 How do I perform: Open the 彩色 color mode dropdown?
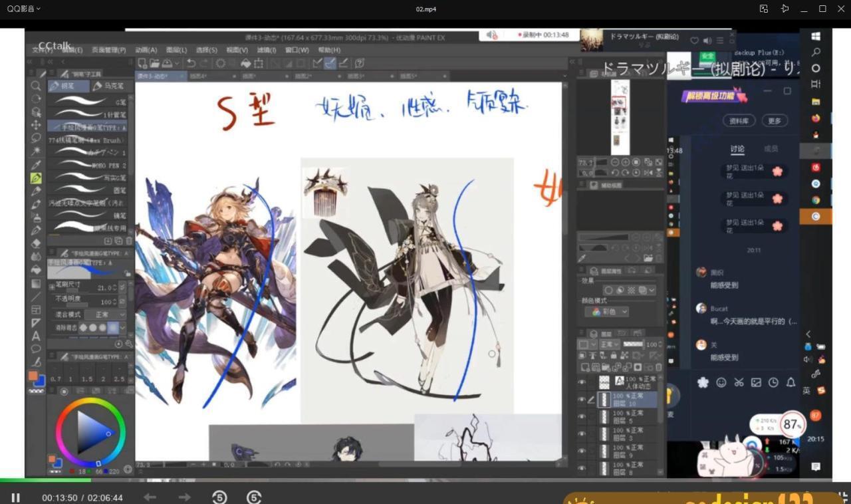607,311
